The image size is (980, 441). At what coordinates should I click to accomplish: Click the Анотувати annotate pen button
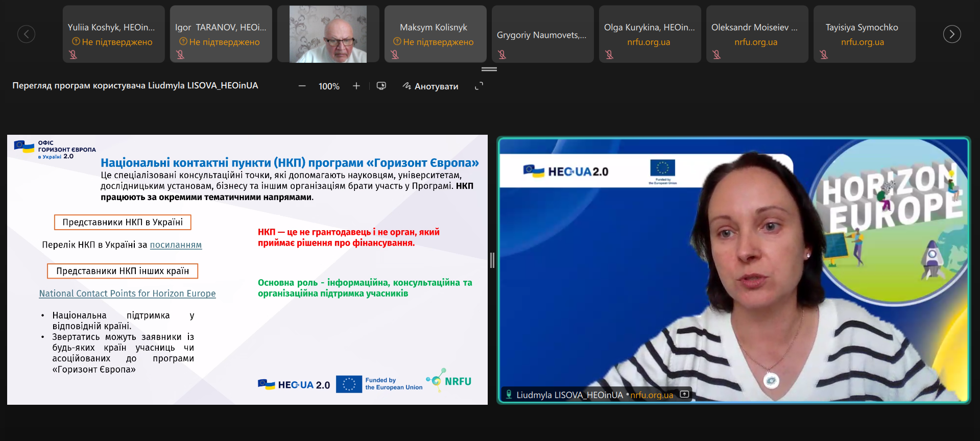point(431,86)
